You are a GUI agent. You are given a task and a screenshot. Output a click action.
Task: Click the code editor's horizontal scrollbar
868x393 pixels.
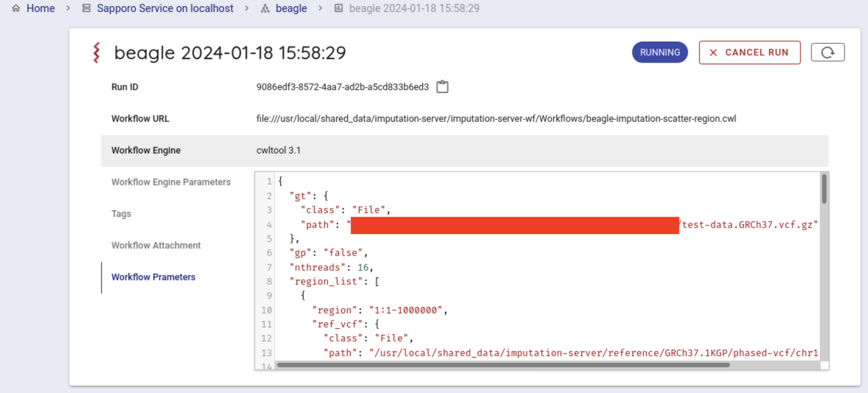(503, 365)
